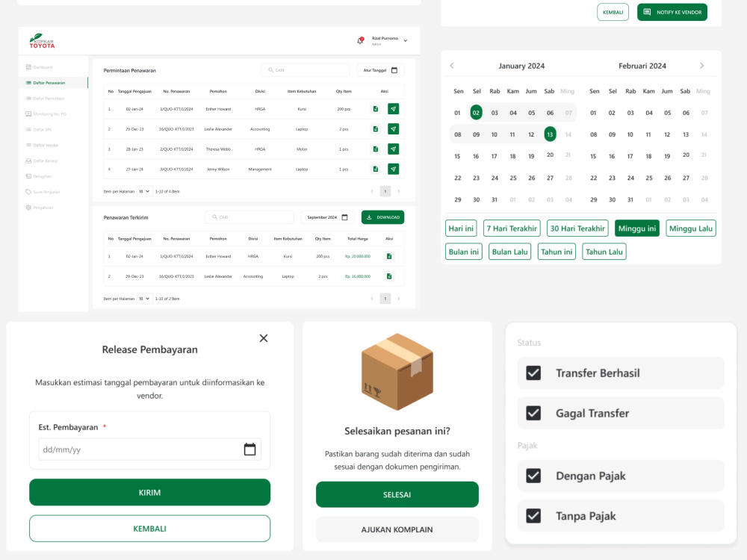This screenshot has height=560, width=747.
Task: Click Kembali in Release Pembayaran dialog
Action: (149, 529)
